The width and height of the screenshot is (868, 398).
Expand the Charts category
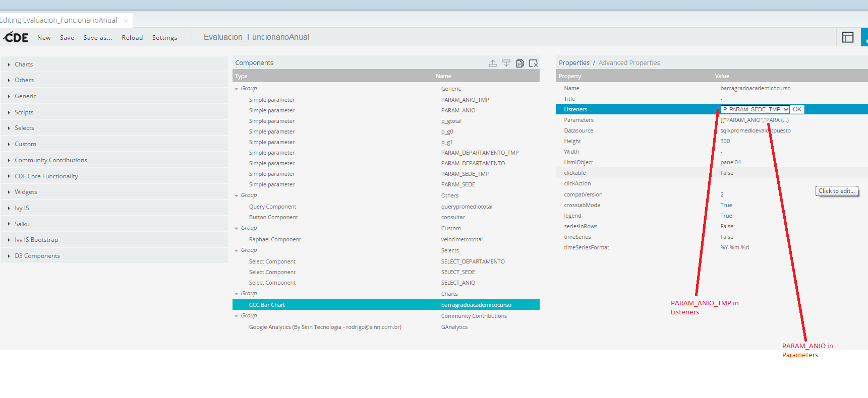point(114,64)
